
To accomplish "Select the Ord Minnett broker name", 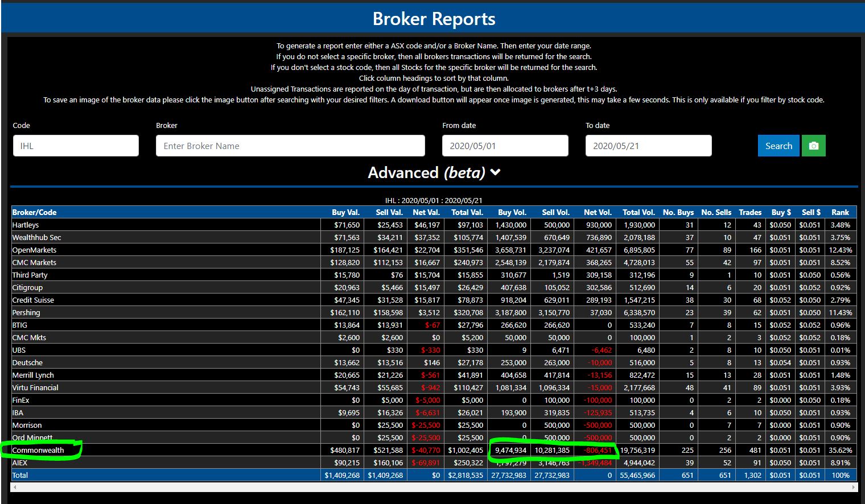I will (32, 437).
